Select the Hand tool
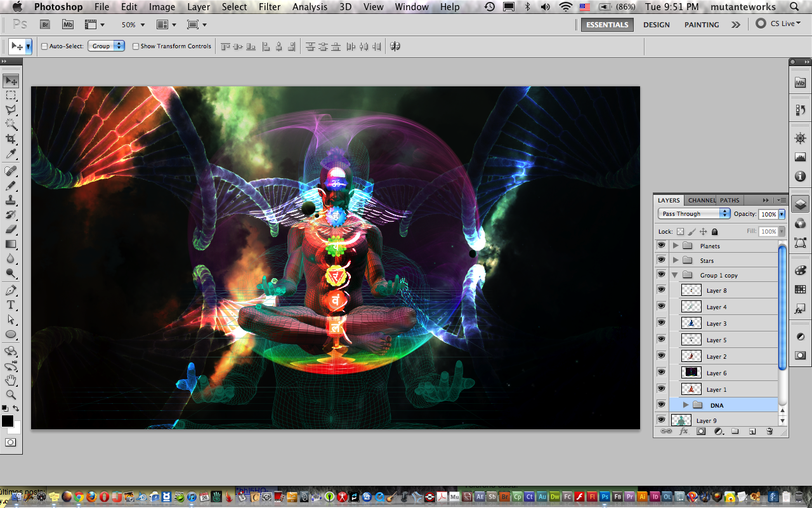The width and height of the screenshot is (812, 508). [11, 380]
